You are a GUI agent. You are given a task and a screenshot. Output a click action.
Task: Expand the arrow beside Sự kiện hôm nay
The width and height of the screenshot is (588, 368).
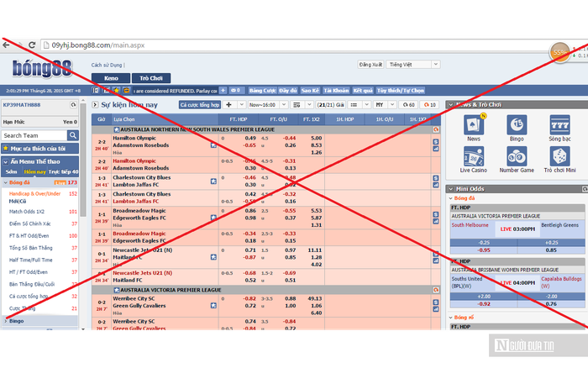coord(95,105)
